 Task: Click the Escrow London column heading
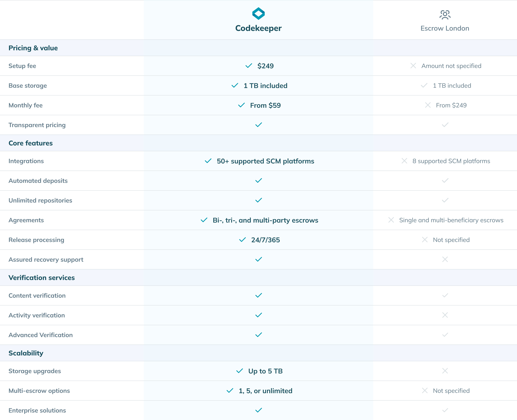[445, 28]
